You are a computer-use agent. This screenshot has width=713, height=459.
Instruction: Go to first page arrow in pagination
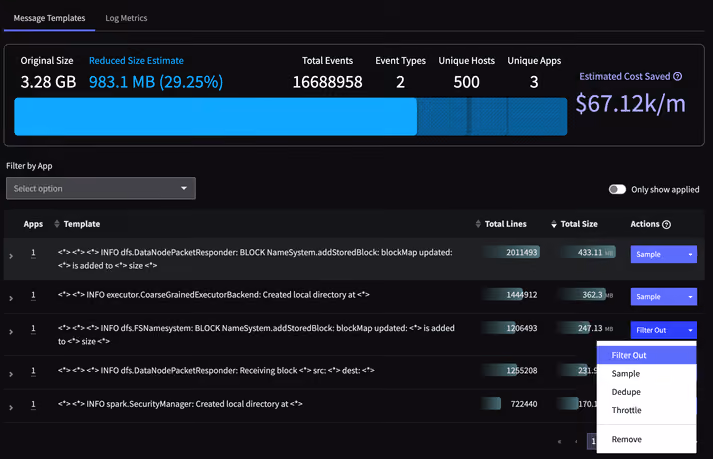[x=559, y=441]
